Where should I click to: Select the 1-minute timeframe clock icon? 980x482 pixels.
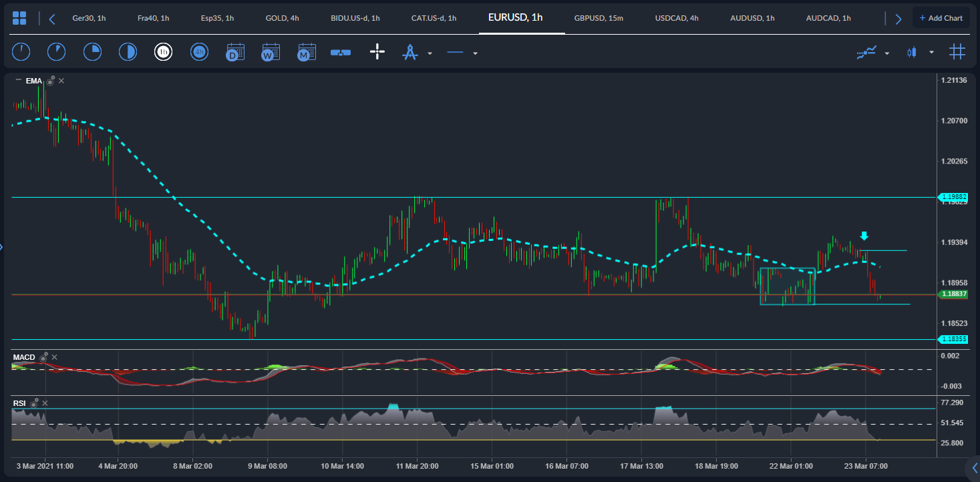(x=21, y=51)
